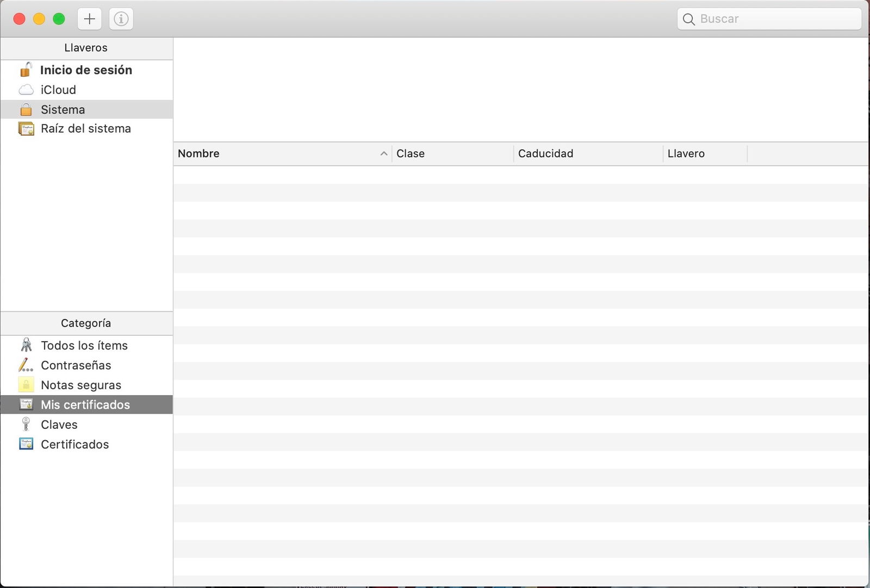
Task: Close the window with the red button
Action: pyautogui.click(x=20, y=19)
